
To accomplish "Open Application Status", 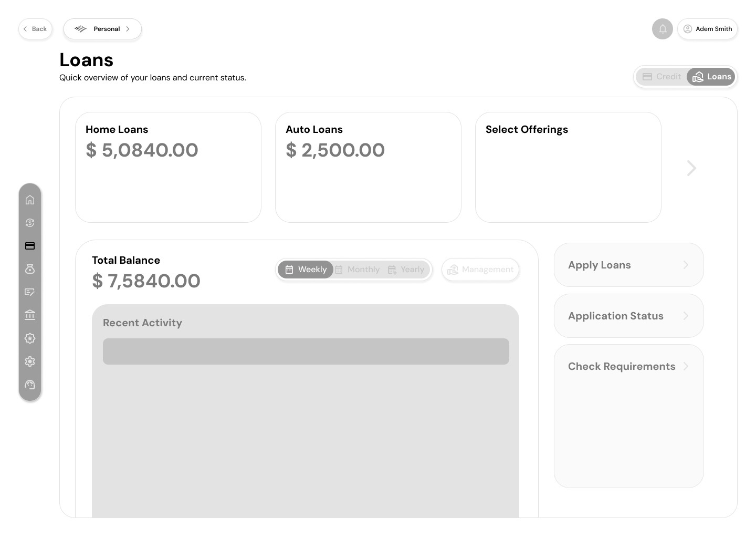I will click(628, 316).
